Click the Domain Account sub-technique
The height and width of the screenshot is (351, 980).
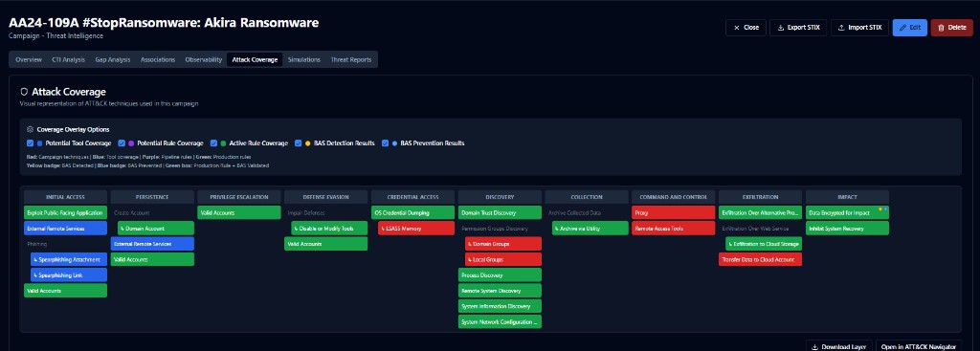(x=156, y=229)
